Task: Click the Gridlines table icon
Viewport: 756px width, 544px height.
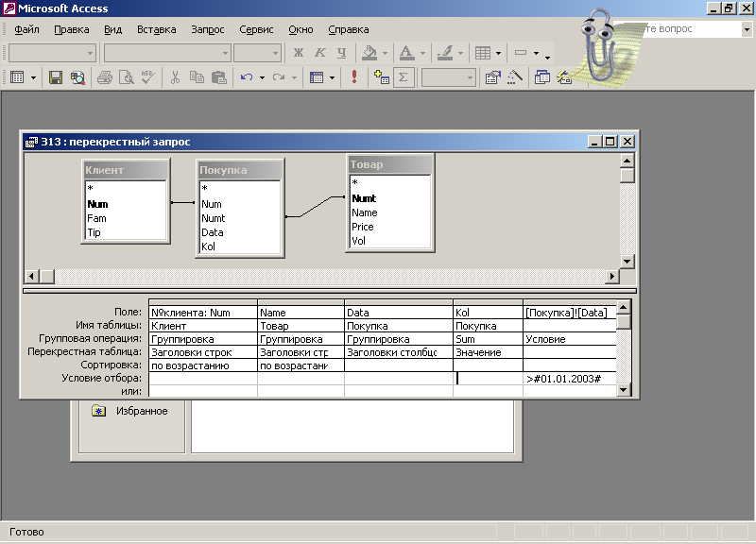Action: [483, 53]
